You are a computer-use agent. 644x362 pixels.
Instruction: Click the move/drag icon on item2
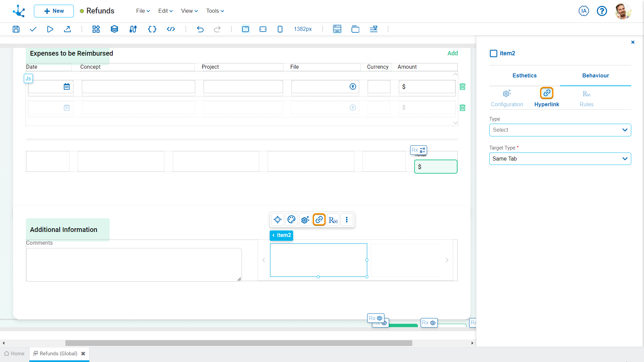tap(278, 220)
